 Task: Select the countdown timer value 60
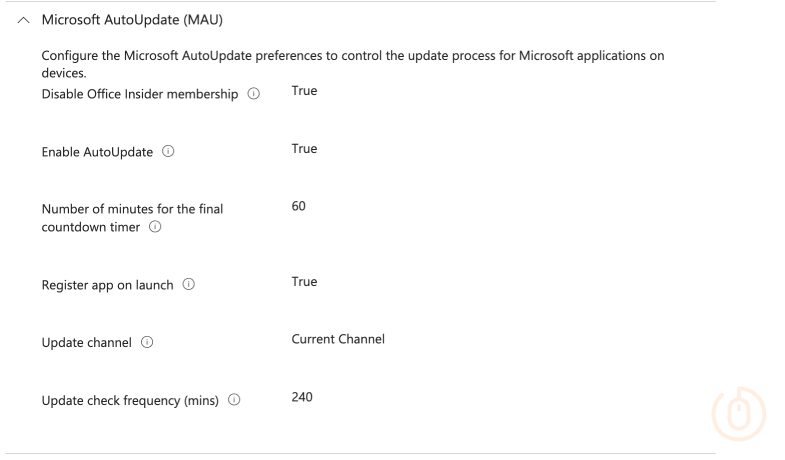298,206
